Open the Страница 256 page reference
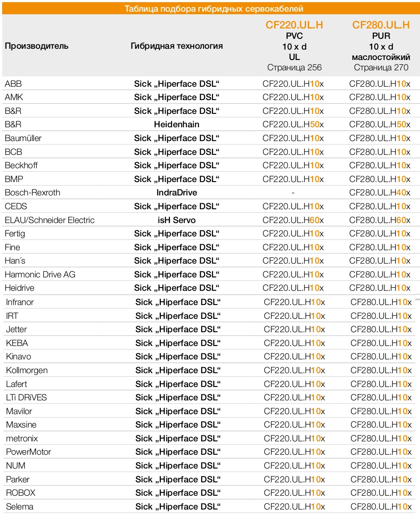The image size is (420, 516). tap(294, 67)
